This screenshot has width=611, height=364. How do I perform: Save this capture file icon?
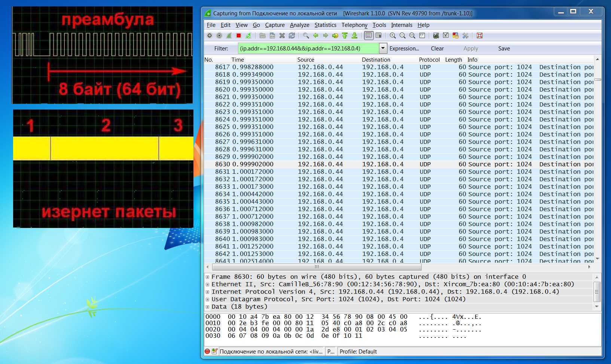pos(272,36)
